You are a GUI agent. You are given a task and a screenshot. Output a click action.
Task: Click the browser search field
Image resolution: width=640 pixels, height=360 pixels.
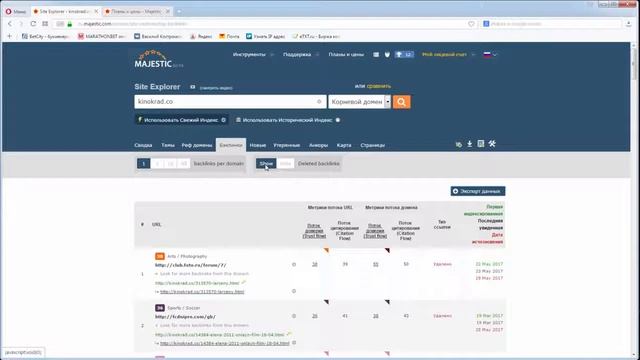[x=551, y=24]
